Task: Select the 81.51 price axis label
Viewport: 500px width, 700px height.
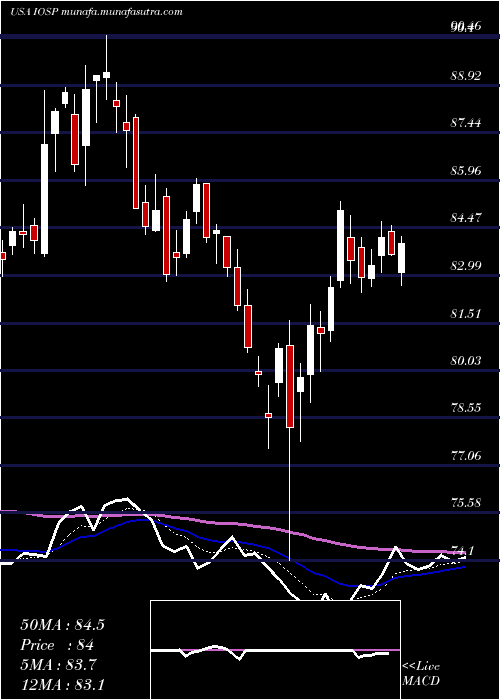Action: click(x=466, y=313)
